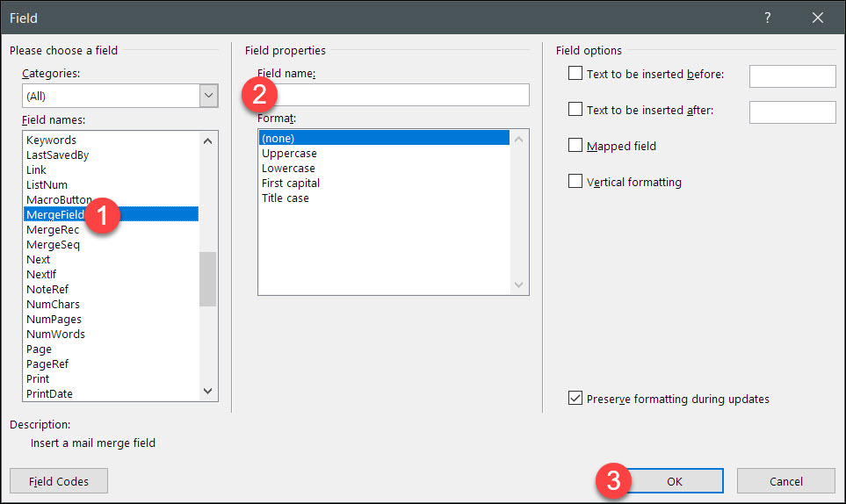Screen dimensions: 846x504
Task: Choose Uppercase in the Format list
Action: [288, 153]
